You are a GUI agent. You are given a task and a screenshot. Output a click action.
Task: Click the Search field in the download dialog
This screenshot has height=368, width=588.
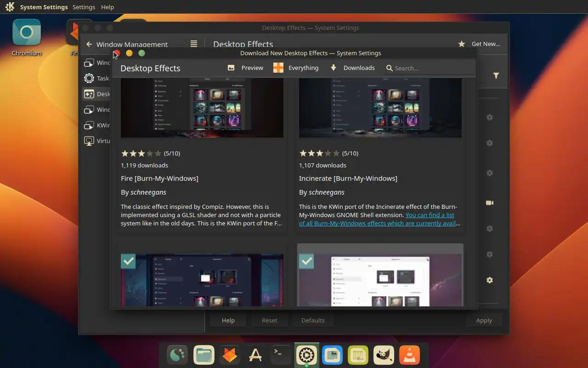pyautogui.click(x=430, y=68)
